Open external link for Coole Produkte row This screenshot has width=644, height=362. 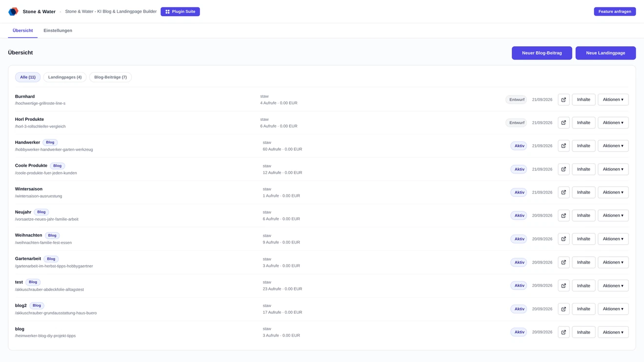(563, 169)
